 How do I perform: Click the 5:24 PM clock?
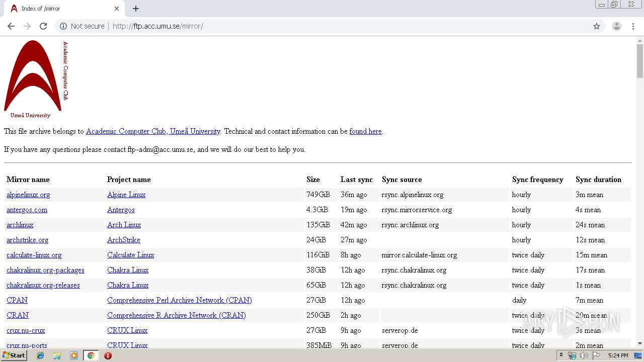618,355
